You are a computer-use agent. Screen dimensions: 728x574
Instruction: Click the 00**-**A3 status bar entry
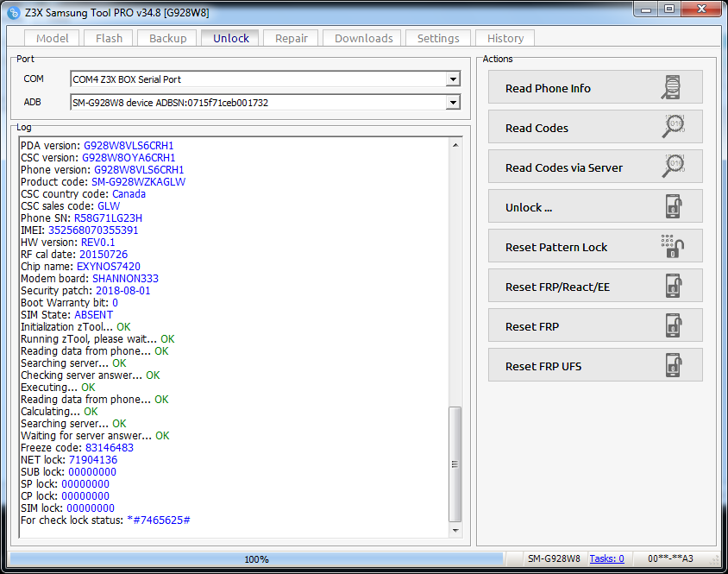[x=670, y=558]
